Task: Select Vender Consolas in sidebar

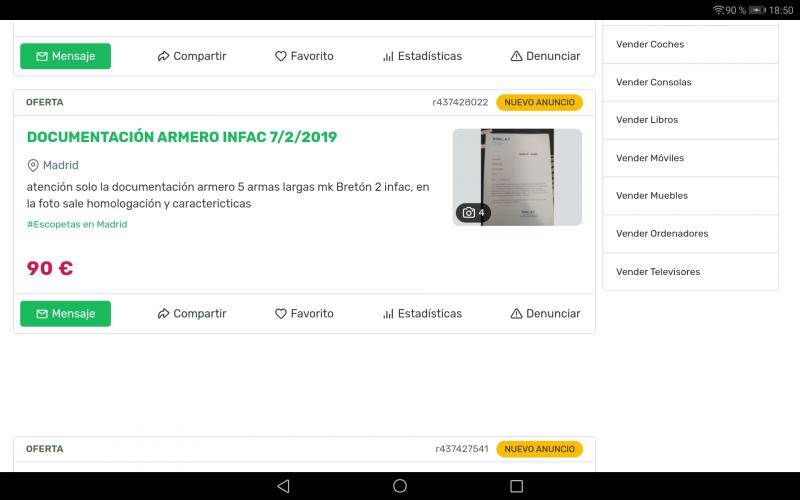Action: coord(654,82)
